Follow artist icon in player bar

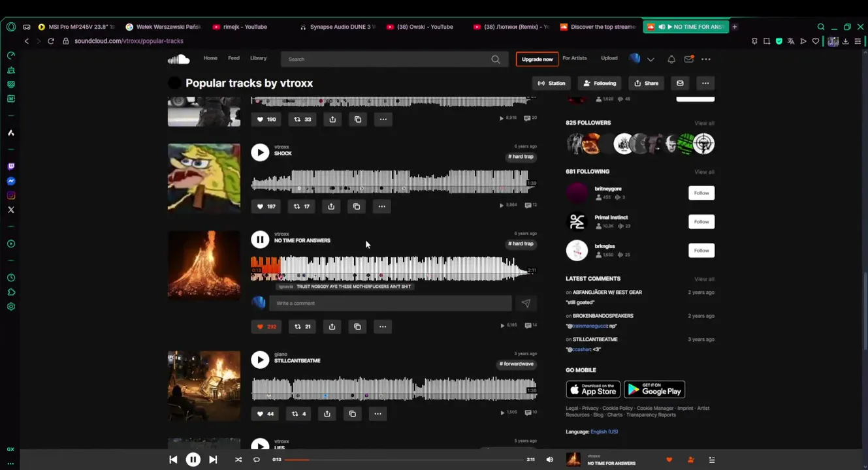pos(690,460)
